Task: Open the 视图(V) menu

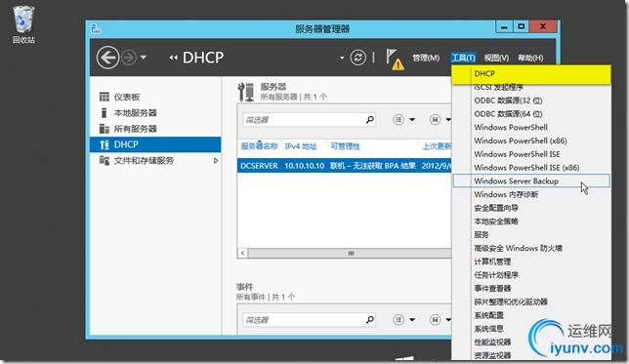Action: [496, 58]
